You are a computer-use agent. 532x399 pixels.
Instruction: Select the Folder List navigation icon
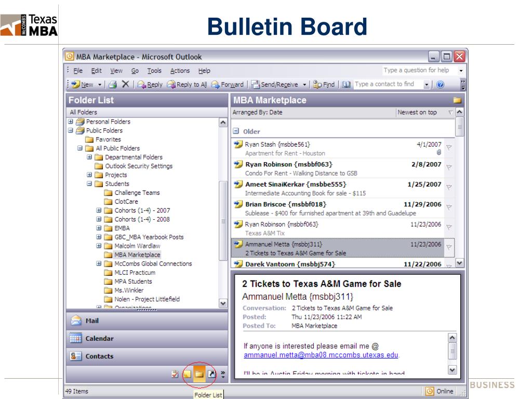(x=199, y=374)
